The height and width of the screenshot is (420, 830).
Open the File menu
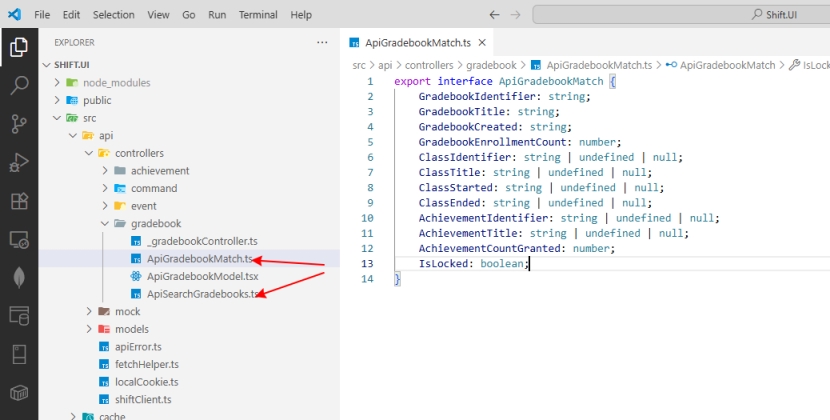click(42, 15)
